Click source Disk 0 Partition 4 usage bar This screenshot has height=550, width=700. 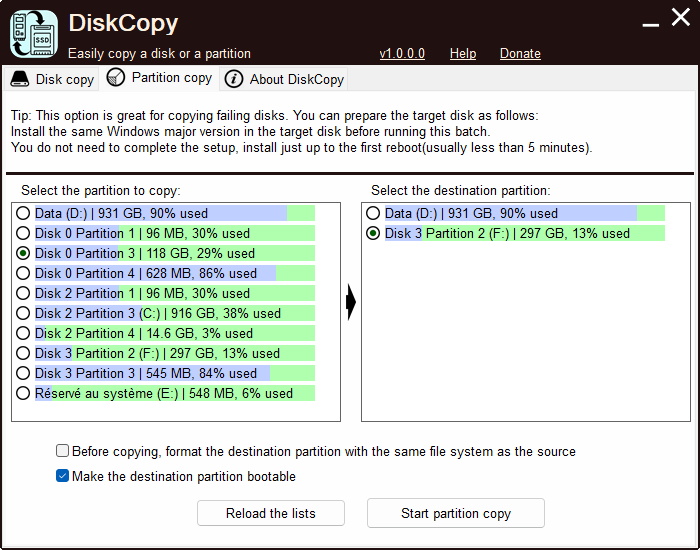pyautogui.click(x=175, y=273)
